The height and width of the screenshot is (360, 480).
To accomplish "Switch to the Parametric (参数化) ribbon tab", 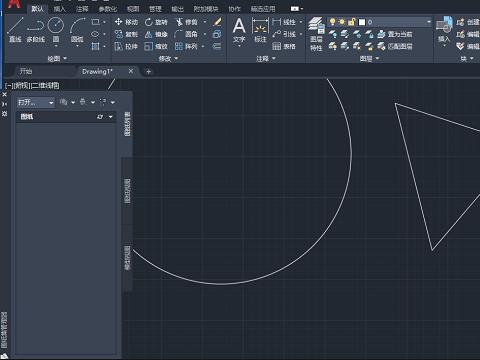I will [108, 9].
